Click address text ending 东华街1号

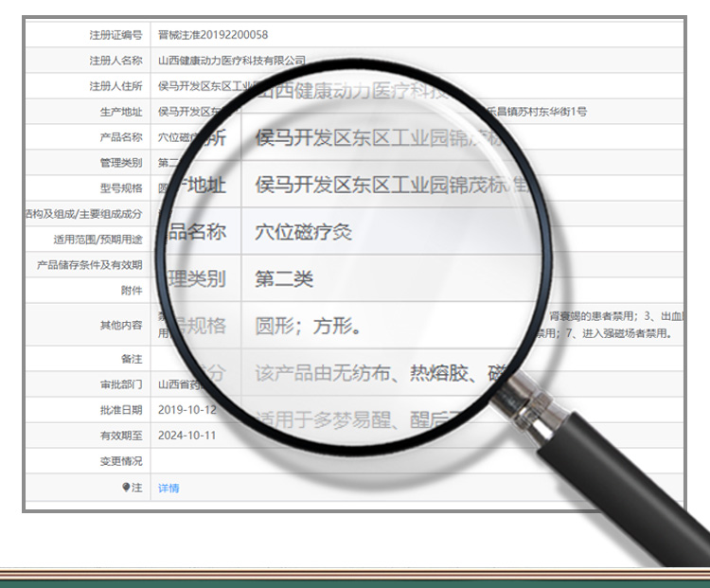pos(537,112)
